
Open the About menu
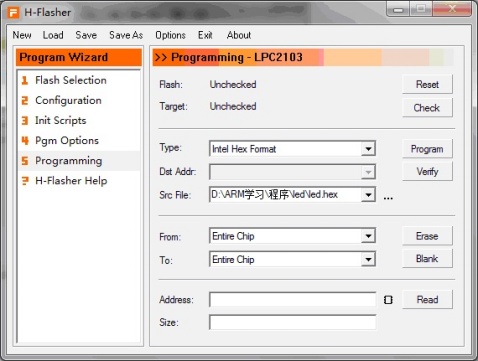tap(239, 35)
